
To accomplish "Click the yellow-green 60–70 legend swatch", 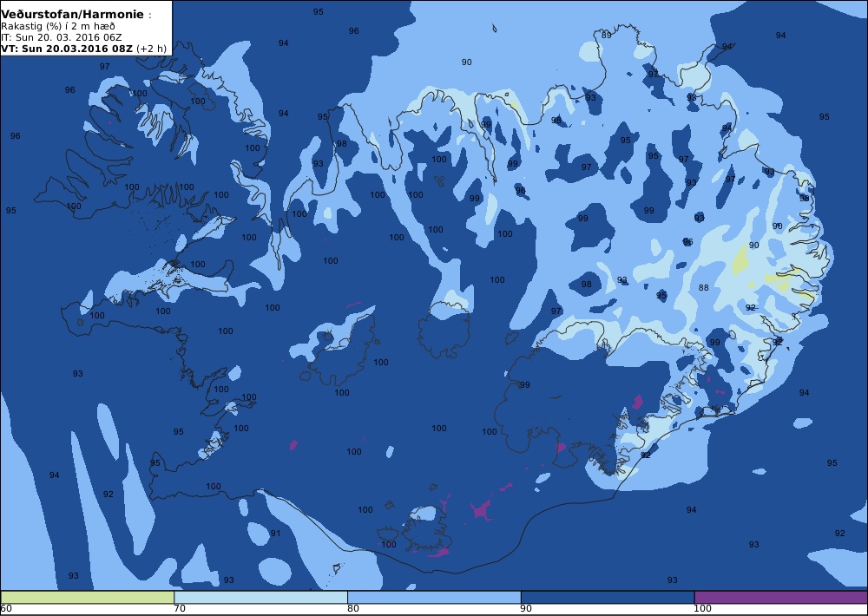I will click(x=88, y=597).
